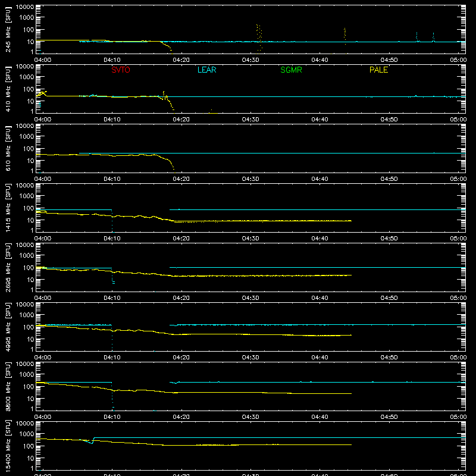Click the 04:30 tick label under the 245 MHz plot
The image size is (476, 476).
pos(250,60)
